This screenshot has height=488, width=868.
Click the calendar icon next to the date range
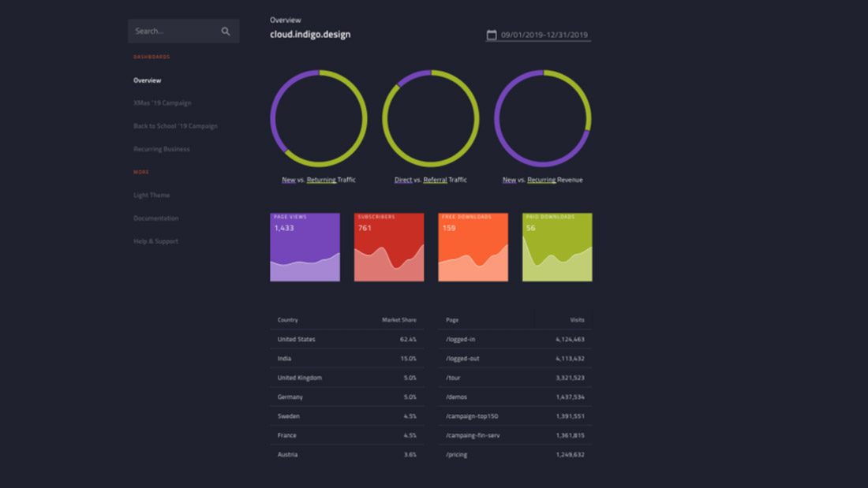coord(492,35)
